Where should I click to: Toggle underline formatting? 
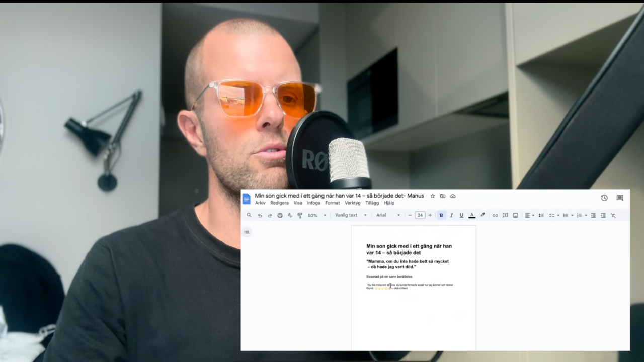(x=461, y=215)
